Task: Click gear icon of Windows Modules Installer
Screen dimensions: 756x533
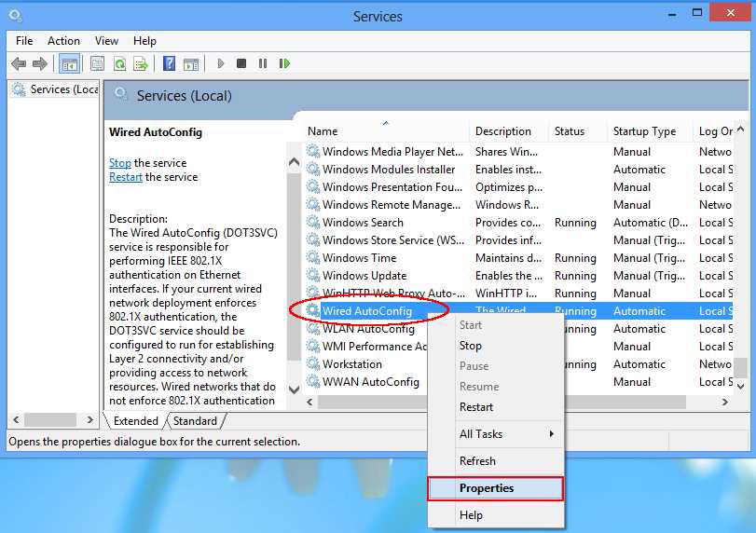Action: tap(313, 170)
